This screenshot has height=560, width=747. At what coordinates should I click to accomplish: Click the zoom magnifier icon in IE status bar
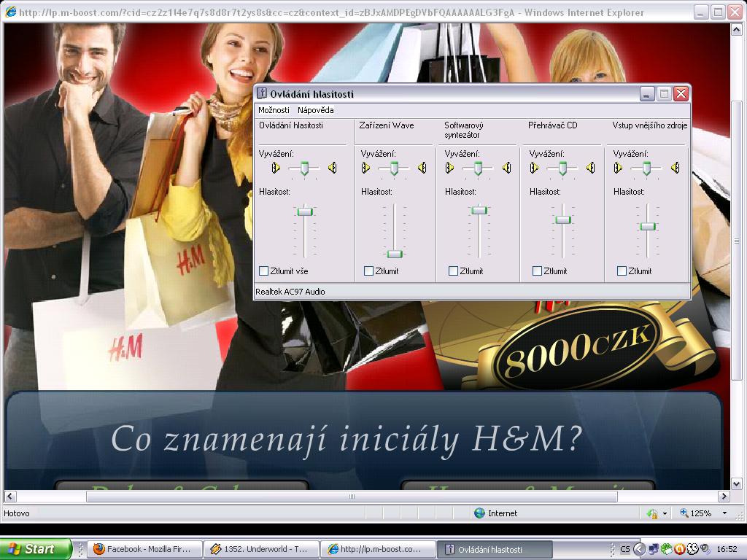684,513
